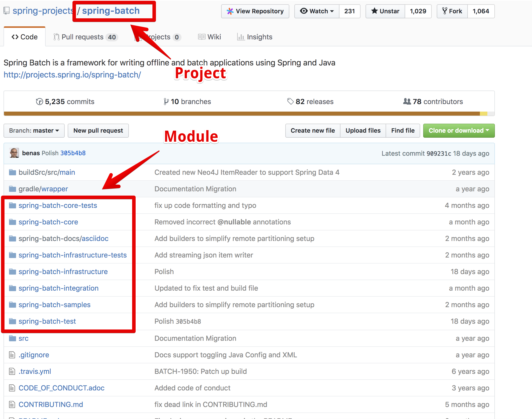This screenshot has height=419, width=532.
Task: Open the .travis.yml file name
Action: (35, 371)
